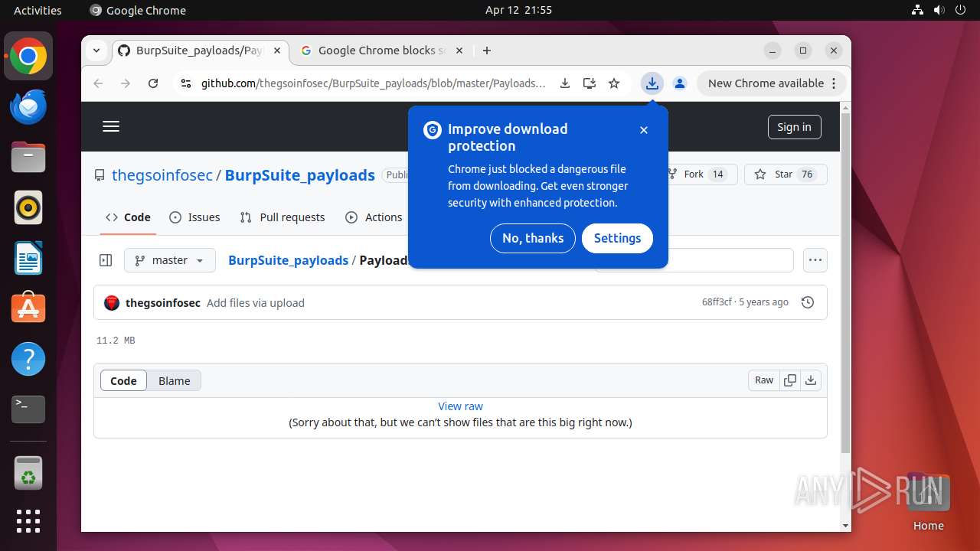Open commit hash 68ff3cf
The height and width of the screenshot is (551, 980).
point(717,302)
